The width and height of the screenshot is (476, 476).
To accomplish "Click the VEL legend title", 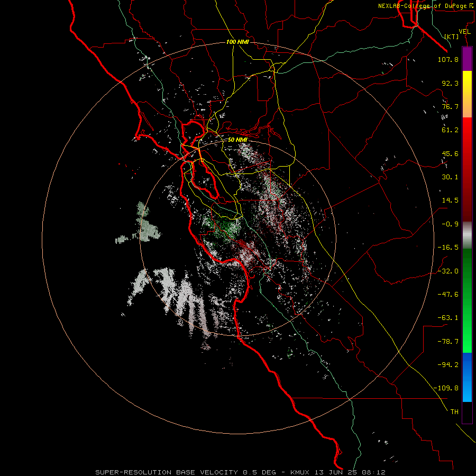I will click(x=464, y=32).
